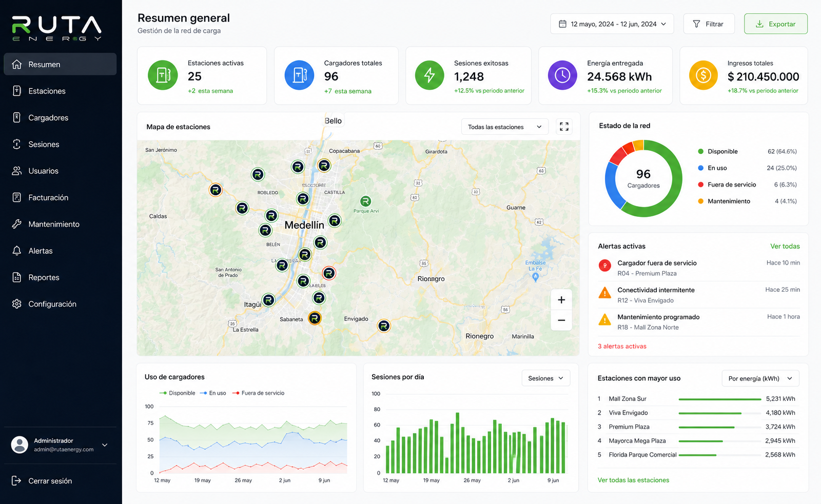
Task: Click the Ingresos totales dollar icon
Action: [703, 75]
